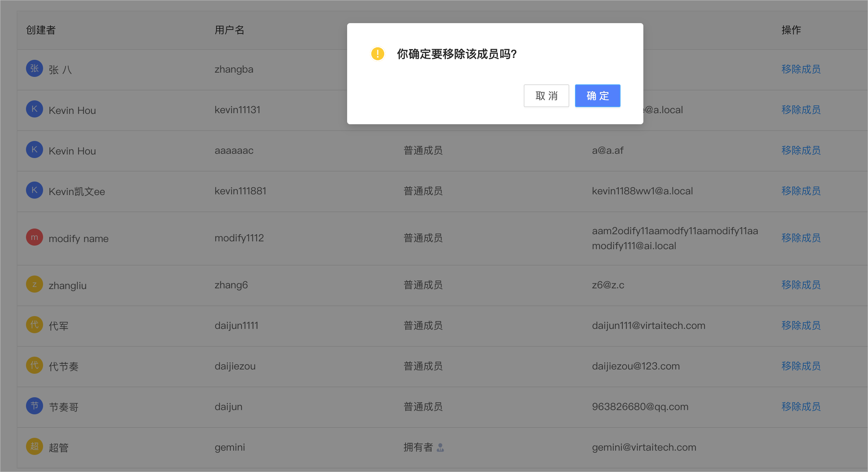Select 代军's avatar icon

(34, 324)
